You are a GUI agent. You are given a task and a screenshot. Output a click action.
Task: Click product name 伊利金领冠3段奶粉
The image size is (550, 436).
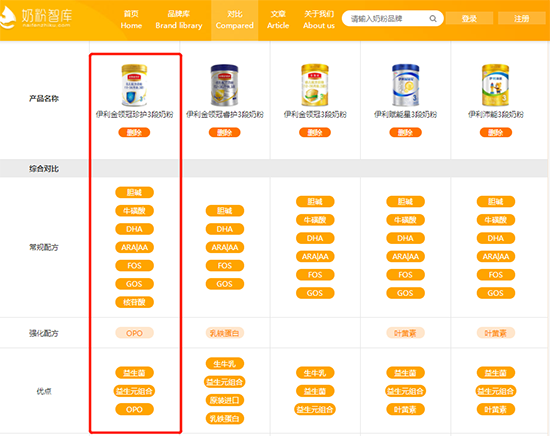pyautogui.click(x=315, y=114)
